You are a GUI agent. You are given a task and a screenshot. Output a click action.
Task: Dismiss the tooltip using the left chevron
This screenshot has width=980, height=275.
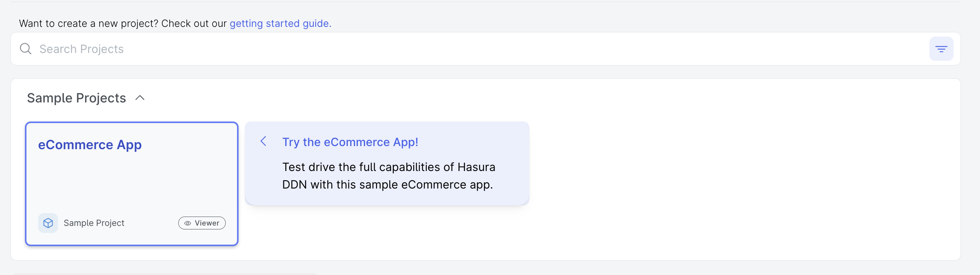(x=263, y=141)
